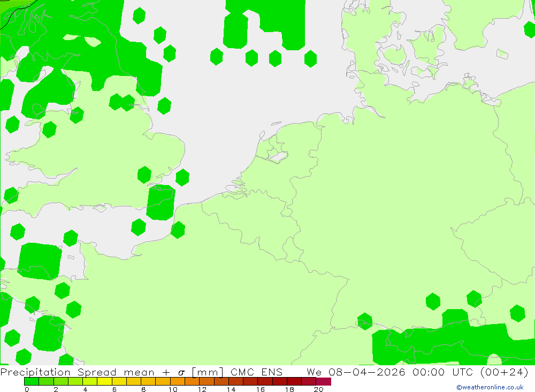
Task: Click the legend value "20"
Action: coord(319,389)
